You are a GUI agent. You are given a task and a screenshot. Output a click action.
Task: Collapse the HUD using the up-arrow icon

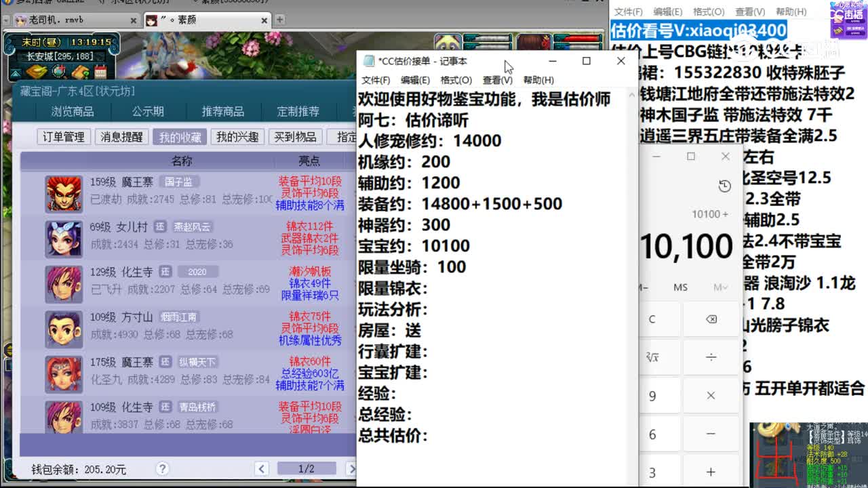coord(15,73)
